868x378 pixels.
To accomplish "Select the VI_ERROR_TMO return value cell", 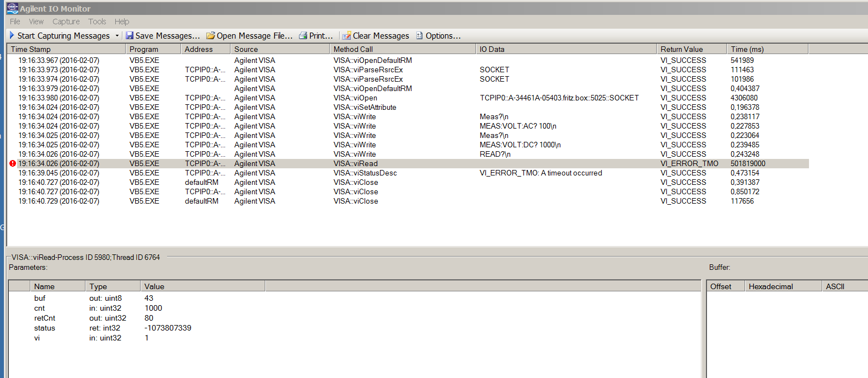I will [689, 163].
